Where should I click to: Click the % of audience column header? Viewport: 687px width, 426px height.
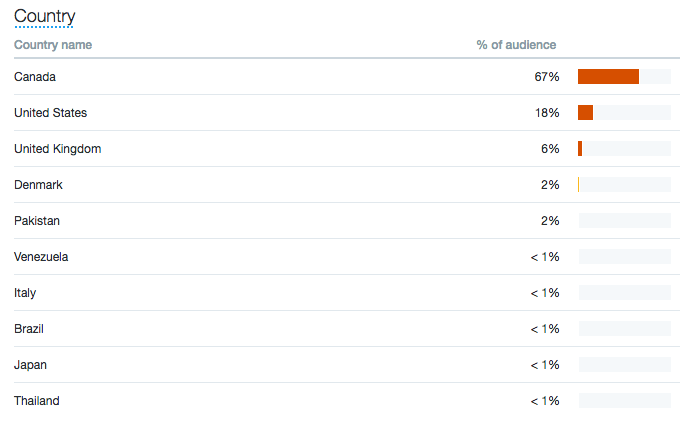[x=516, y=45]
